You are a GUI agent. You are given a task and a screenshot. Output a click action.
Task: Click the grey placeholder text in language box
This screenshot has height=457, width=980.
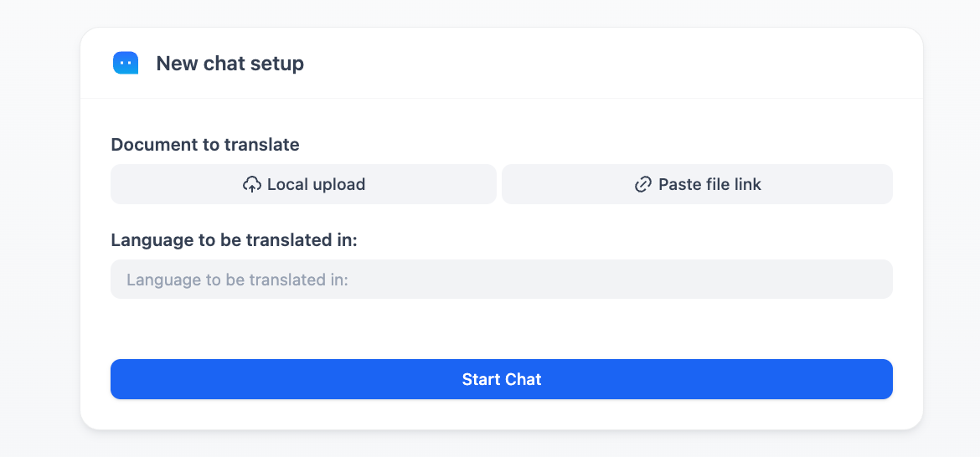click(x=237, y=280)
